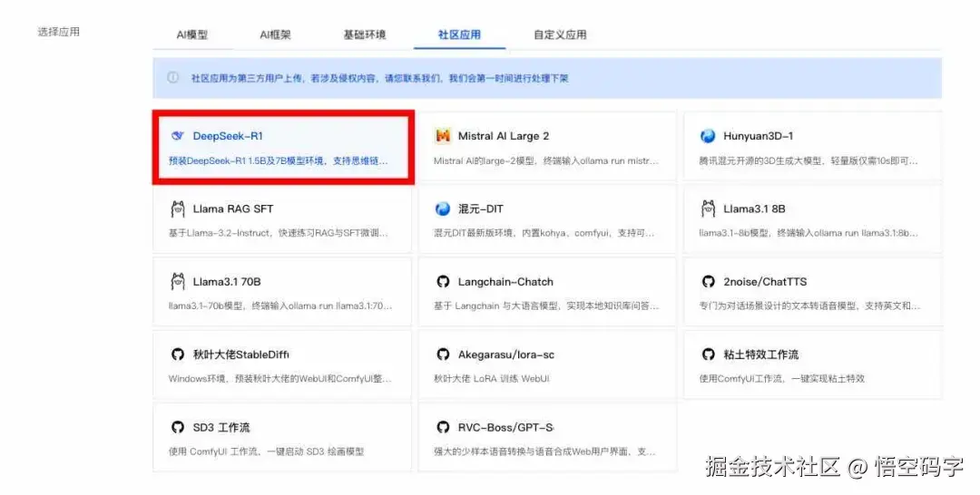Choose the SD3 工作流 app title
The image size is (980, 495).
tap(220, 427)
